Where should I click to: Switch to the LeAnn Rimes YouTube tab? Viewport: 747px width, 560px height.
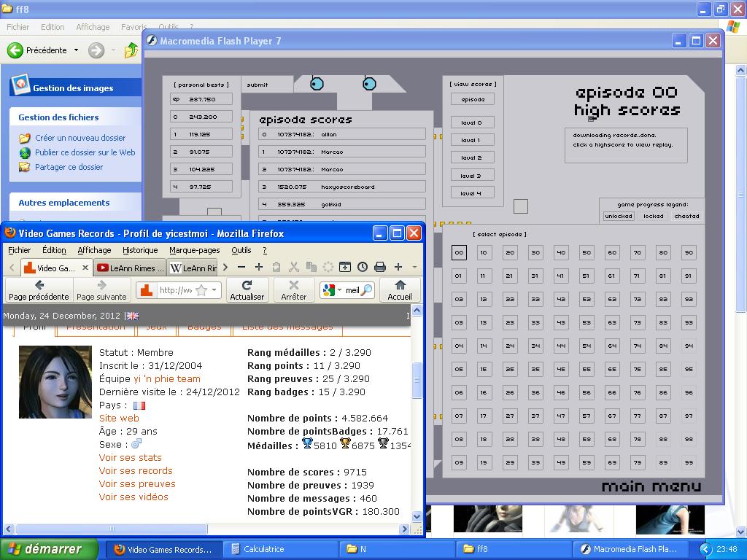coord(129,268)
